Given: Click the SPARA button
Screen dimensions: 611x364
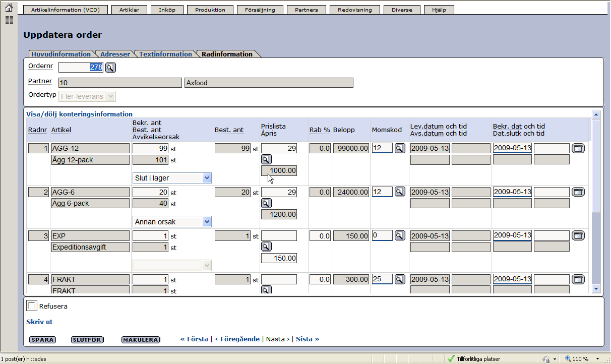Looking at the screenshot, I should pyautogui.click(x=42, y=340).
